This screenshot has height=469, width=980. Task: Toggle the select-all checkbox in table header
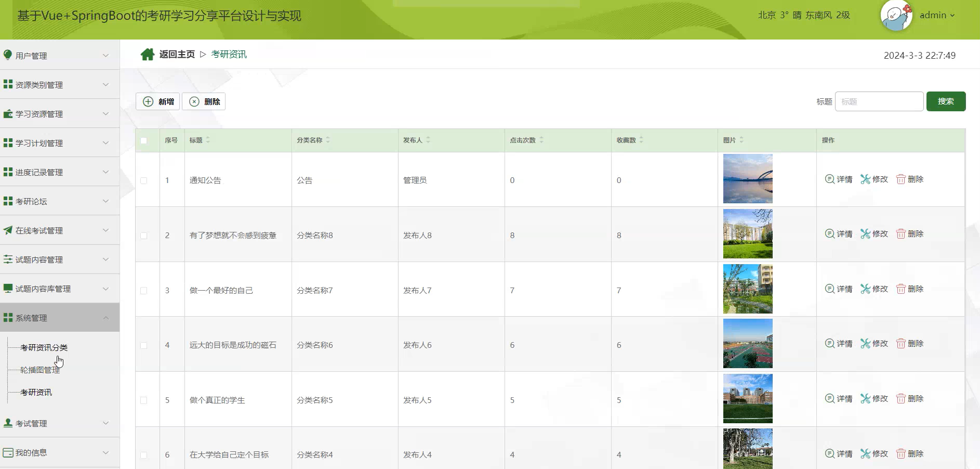tap(144, 140)
